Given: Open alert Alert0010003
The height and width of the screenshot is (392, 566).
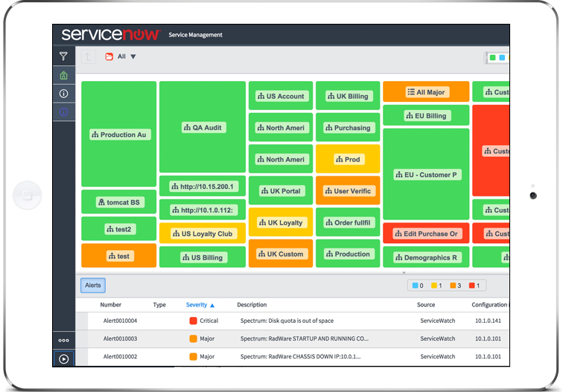Looking at the screenshot, I should click(120, 338).
